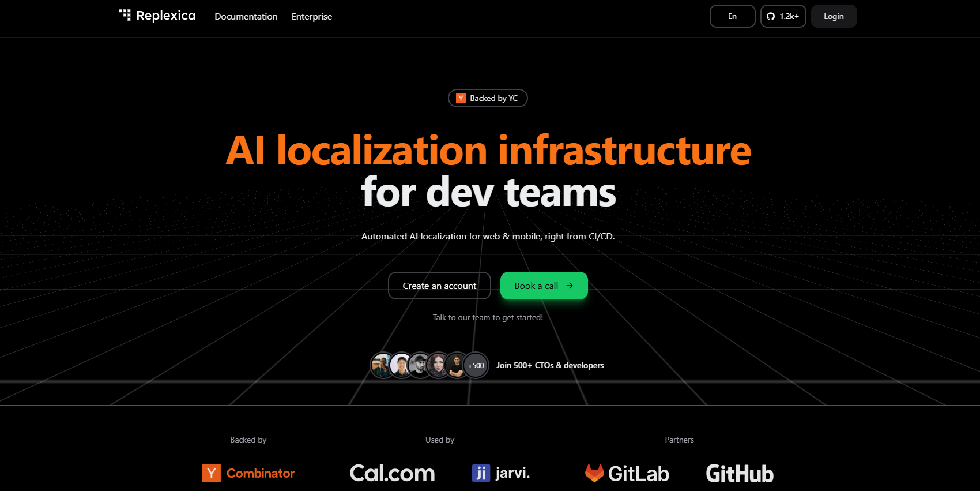
Task: Click the Combinator wordmark
Action: click(261, 473)
